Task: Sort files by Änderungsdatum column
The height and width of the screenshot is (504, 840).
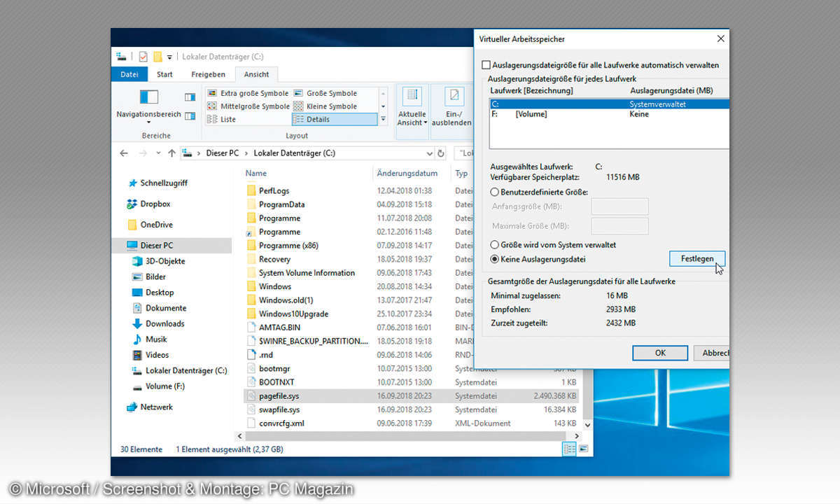Action: [407, 173]
